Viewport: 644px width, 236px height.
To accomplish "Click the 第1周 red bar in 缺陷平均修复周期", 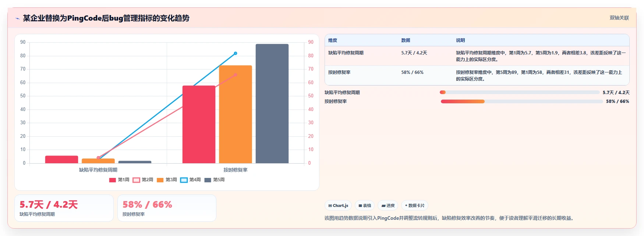I will 61,160.
